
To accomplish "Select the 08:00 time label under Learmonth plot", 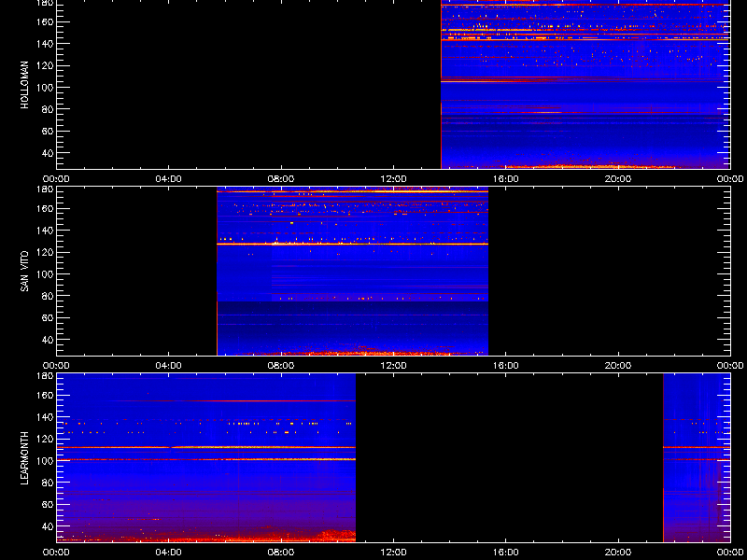I will tap(281, 553).
